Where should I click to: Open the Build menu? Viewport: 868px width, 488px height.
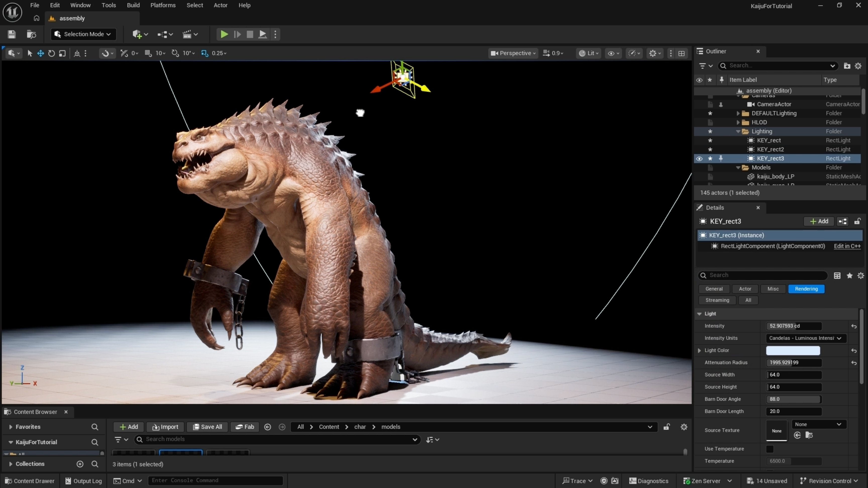[133, 5]
